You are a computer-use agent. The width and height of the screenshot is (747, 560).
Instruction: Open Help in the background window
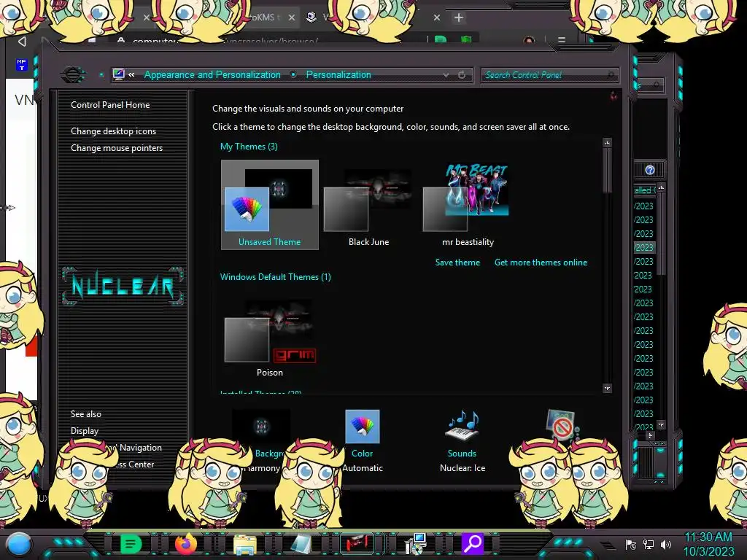tap(649, 170)
